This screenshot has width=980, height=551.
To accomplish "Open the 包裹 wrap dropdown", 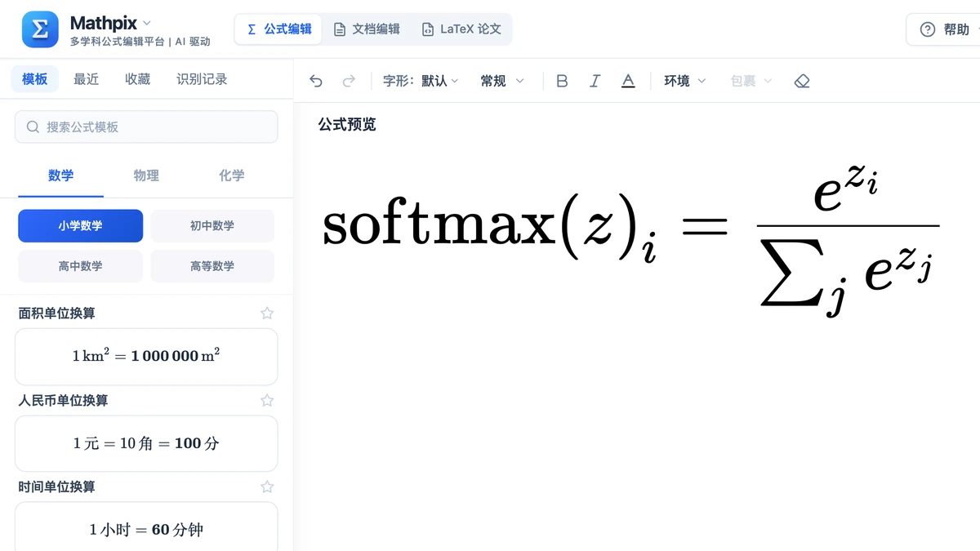I will pyautogui.click(x=751, y=81).
